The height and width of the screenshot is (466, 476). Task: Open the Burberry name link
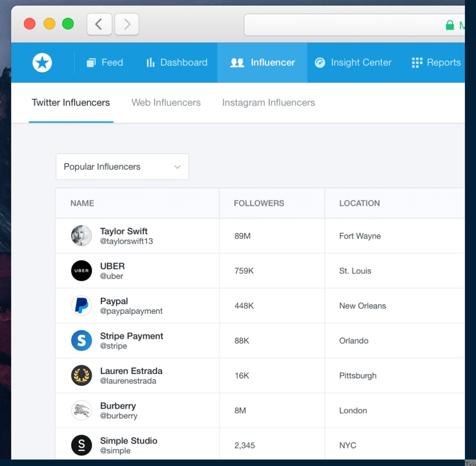[118, 406]
